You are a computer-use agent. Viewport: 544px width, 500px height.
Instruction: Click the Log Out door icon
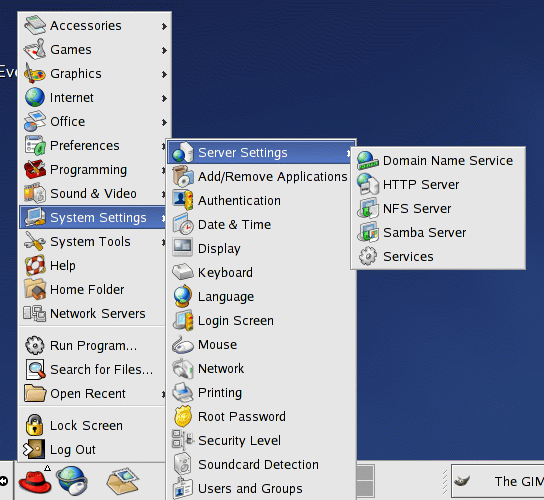pyautogui.click(x=34, y=449)
